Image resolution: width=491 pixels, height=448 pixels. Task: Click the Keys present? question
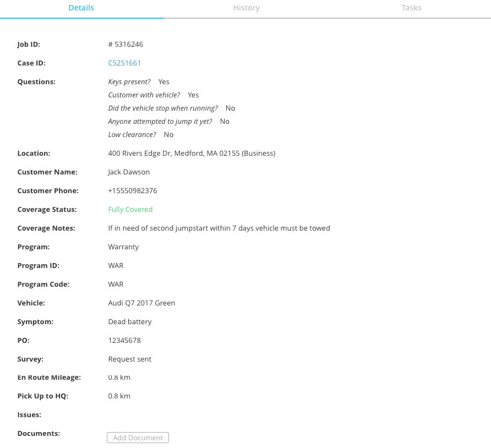pos(129,81)
